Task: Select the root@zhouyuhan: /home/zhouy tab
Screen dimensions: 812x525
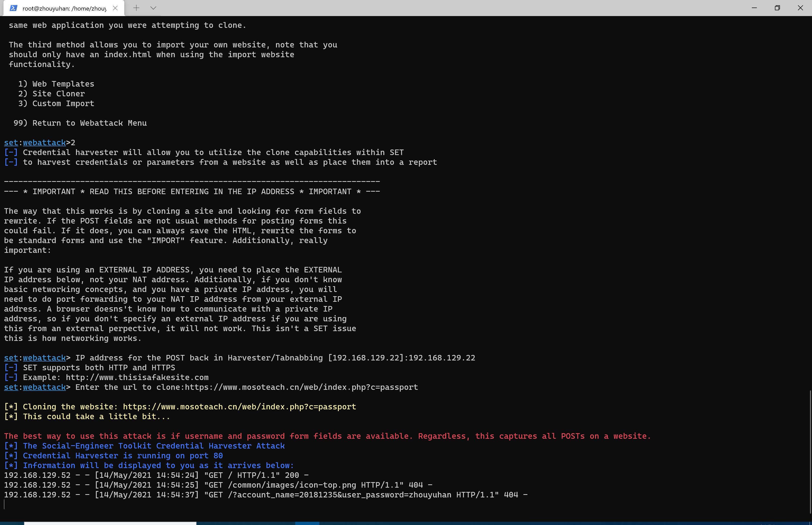Action: tap(64, 8)
